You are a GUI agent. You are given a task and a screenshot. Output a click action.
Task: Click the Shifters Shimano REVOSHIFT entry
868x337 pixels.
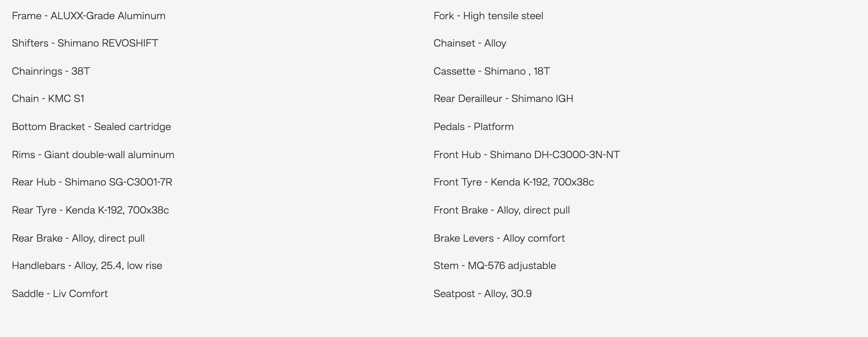tap(85, 43)
